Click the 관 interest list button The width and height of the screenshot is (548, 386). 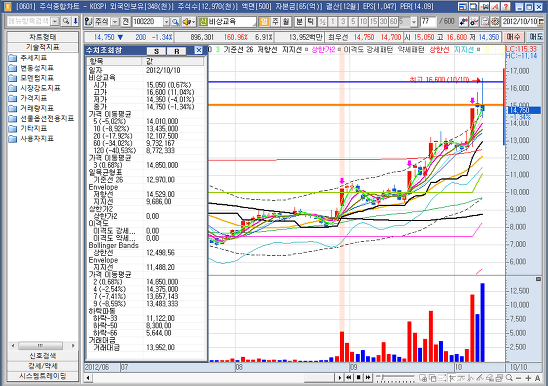126,22
